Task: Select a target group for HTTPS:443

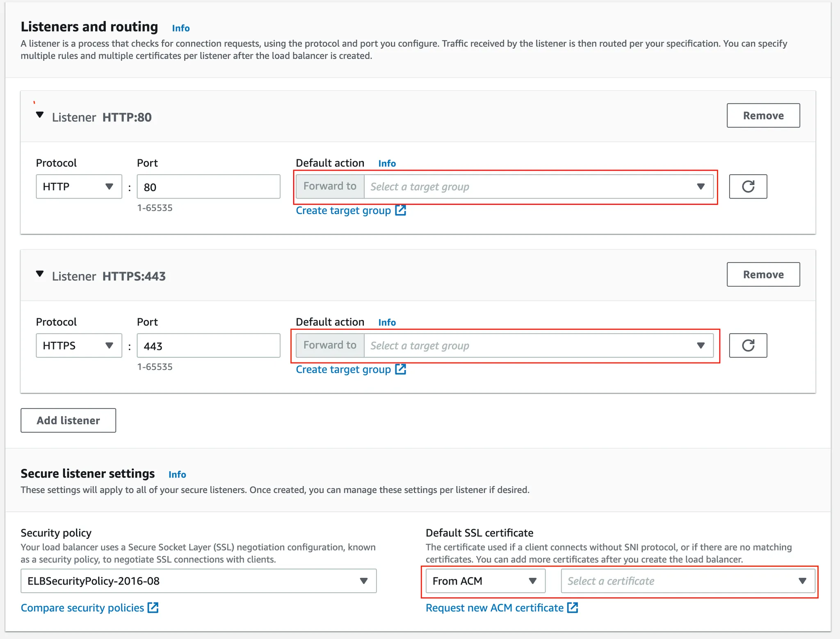Action: [x=538, y=345]
